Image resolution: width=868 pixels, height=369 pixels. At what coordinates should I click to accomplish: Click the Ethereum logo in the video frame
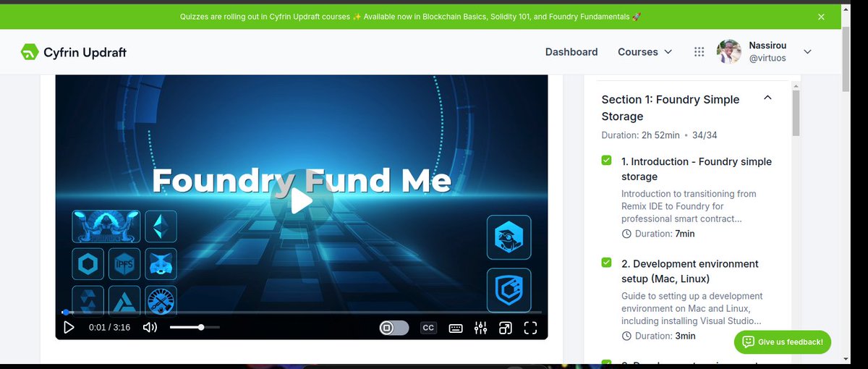pos(161,226)
